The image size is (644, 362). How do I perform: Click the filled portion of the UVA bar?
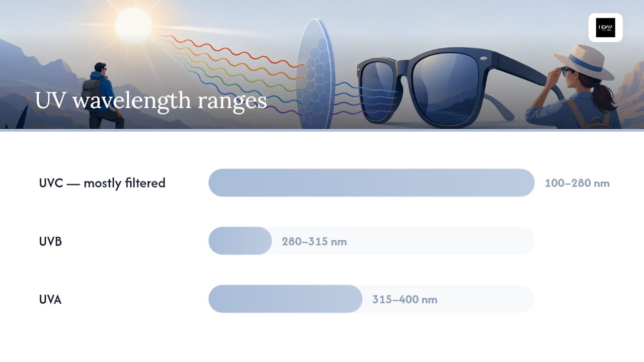285,299
